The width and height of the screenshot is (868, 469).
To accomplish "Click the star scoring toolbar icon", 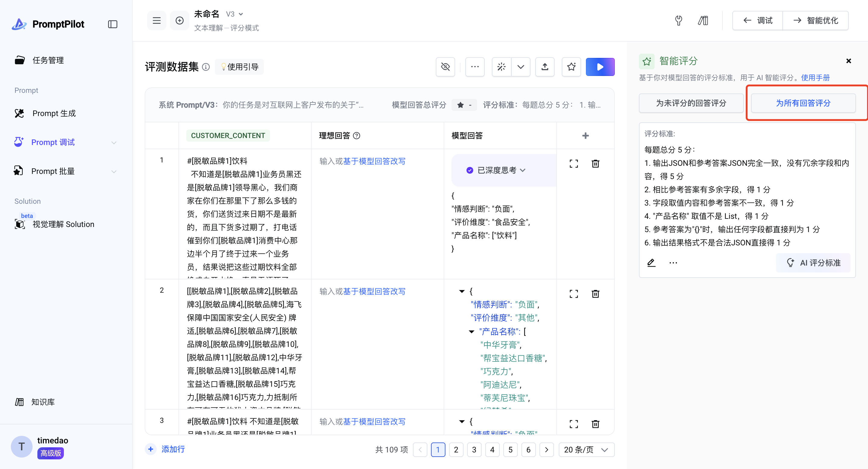I will point(571,67).
